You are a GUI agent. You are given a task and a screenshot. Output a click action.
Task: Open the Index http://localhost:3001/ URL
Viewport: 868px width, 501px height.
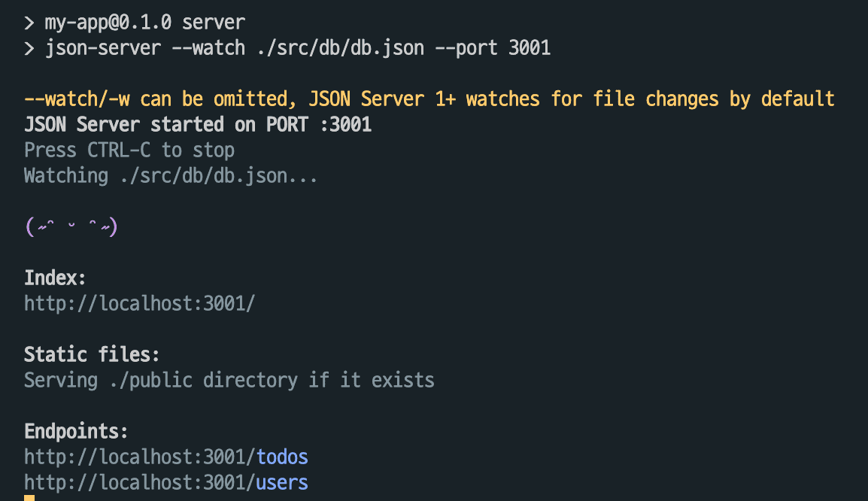click(x=139, y=303)
